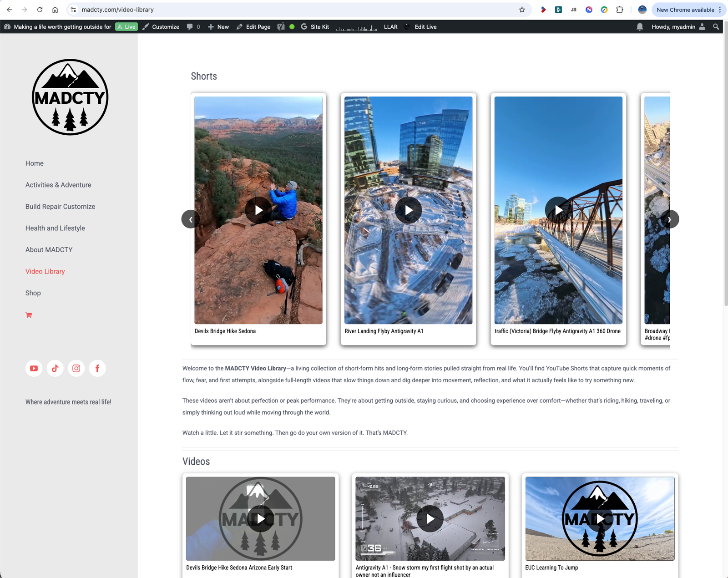Viewport: 728px width, 578px height.
Task: Open the Shop sidebar menu item
Action: point(33,293)
